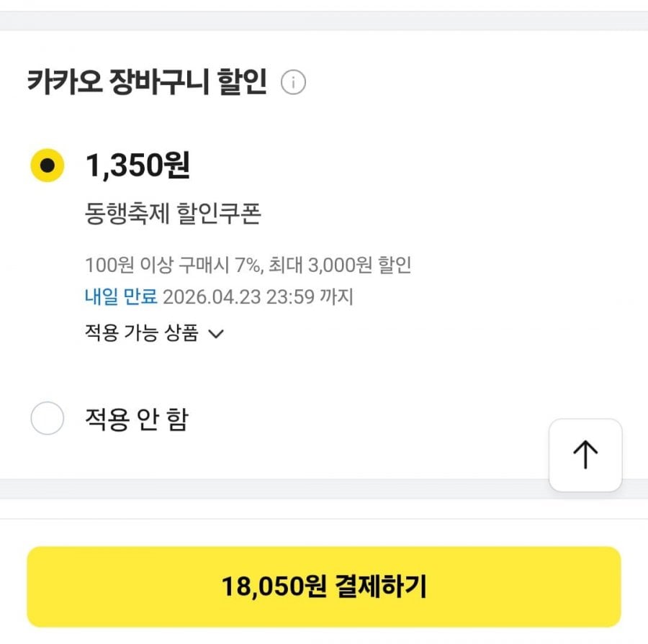This screenshot has height=644, width=648.
Task: Click the 결제하기 text on the yellow button
Action: tap(381, 587)
